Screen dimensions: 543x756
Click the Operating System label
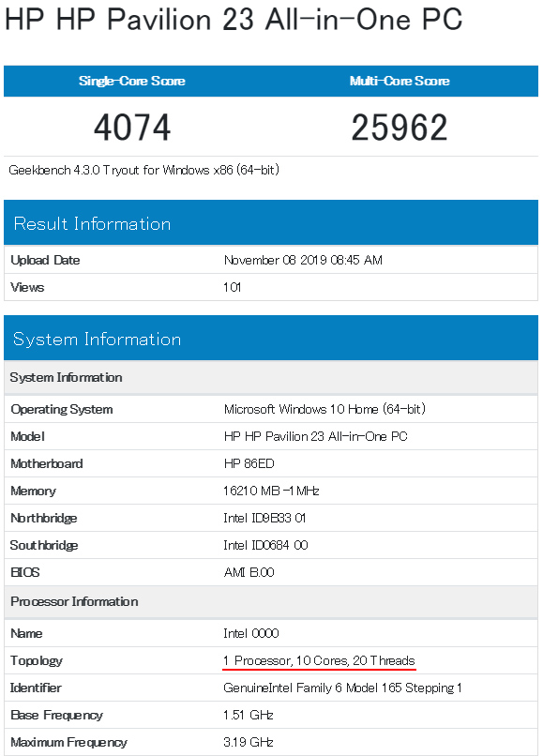click(62, 410)
